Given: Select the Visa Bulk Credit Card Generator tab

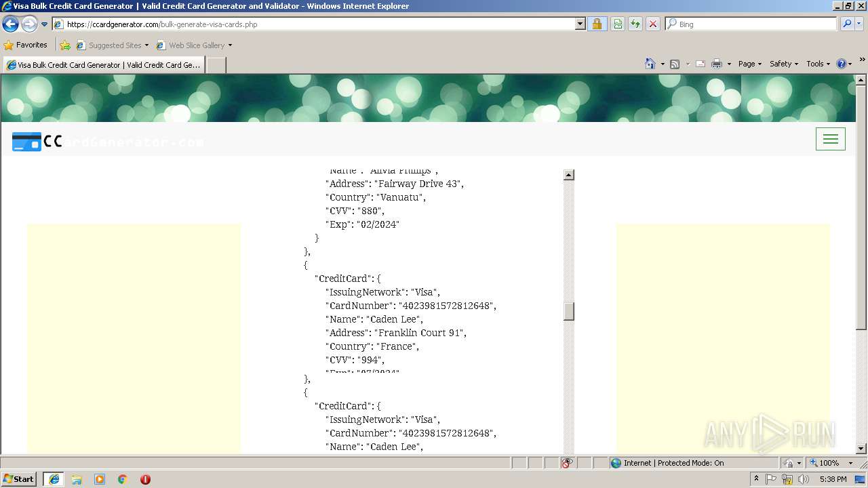Looking at the screenshot, I should (103, 65).
